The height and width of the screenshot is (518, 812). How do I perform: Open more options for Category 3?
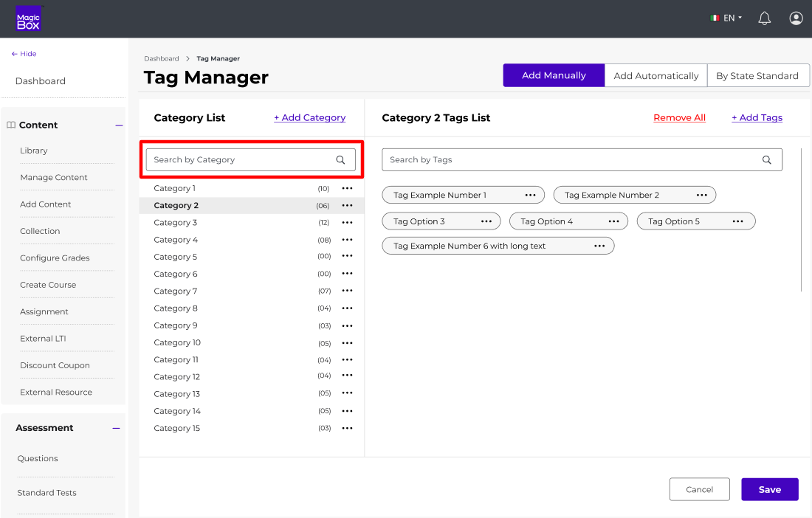[347, 223]
